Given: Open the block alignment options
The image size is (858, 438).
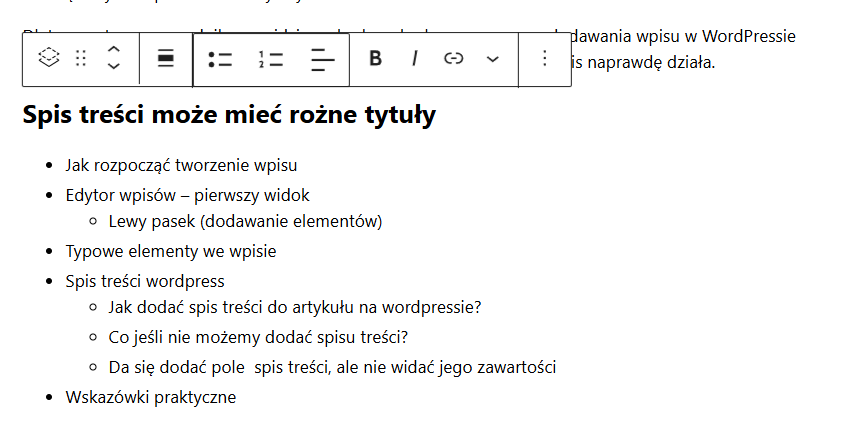Looking at the screenshot, I should coord(166,59).
